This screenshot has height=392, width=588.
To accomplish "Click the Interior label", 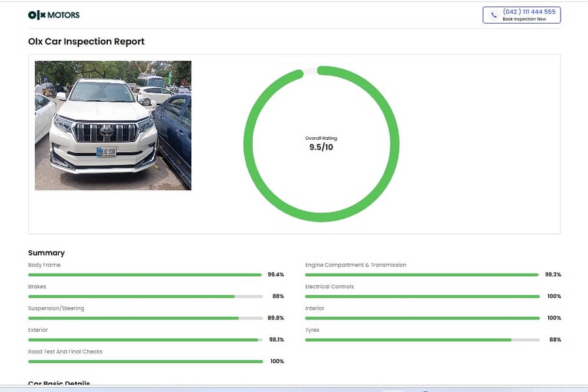I will pos(315,308).
